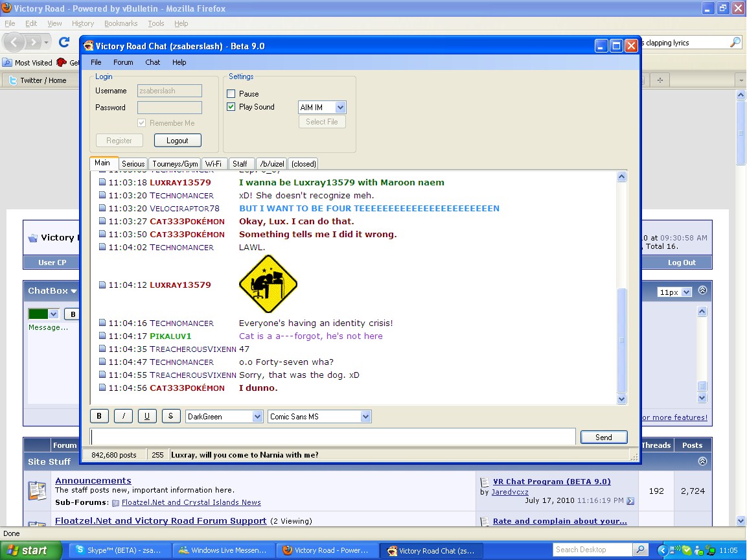Click the Send button
Screen dimensions: 747x560
pos(603,437)
